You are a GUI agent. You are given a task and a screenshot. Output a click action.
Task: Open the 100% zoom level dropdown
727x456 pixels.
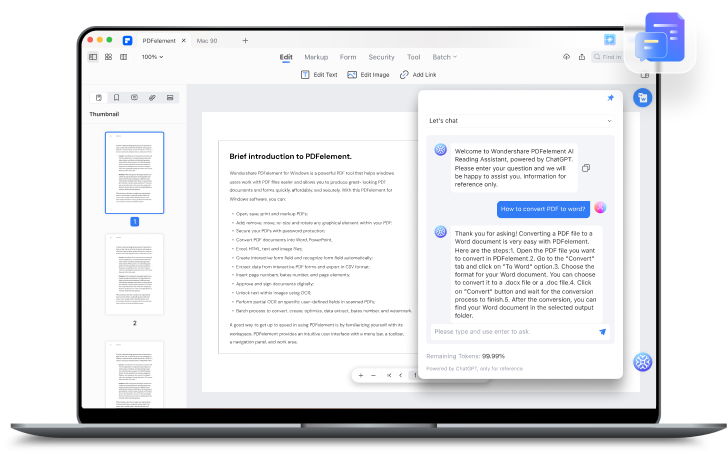click(152, 57)
